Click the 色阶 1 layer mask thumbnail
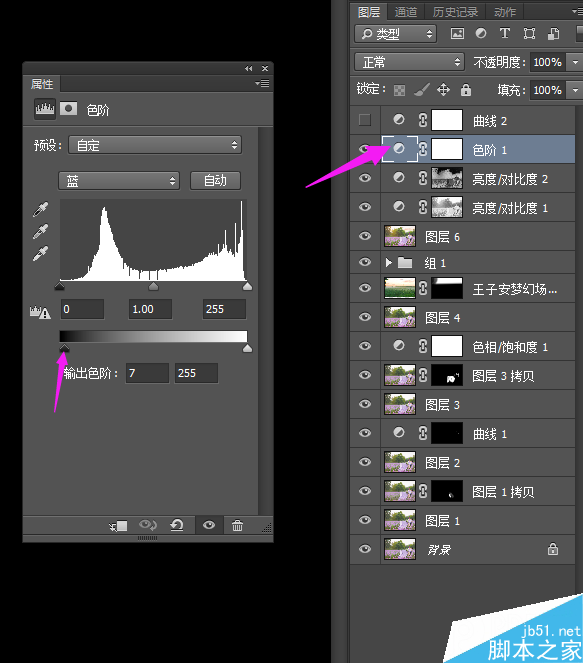This screenshot has width=583, height=663. pyautogui.click(x=447, y=149)
